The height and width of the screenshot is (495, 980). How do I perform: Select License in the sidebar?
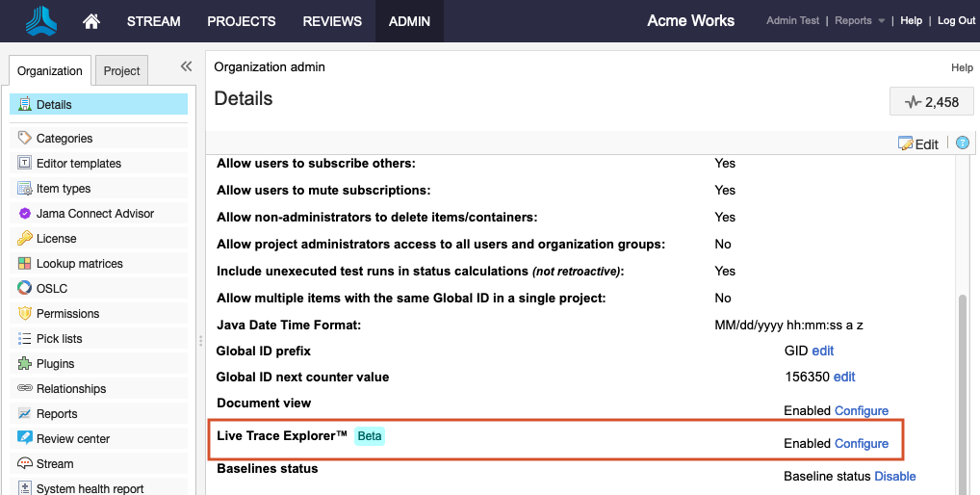coord(99,238)
